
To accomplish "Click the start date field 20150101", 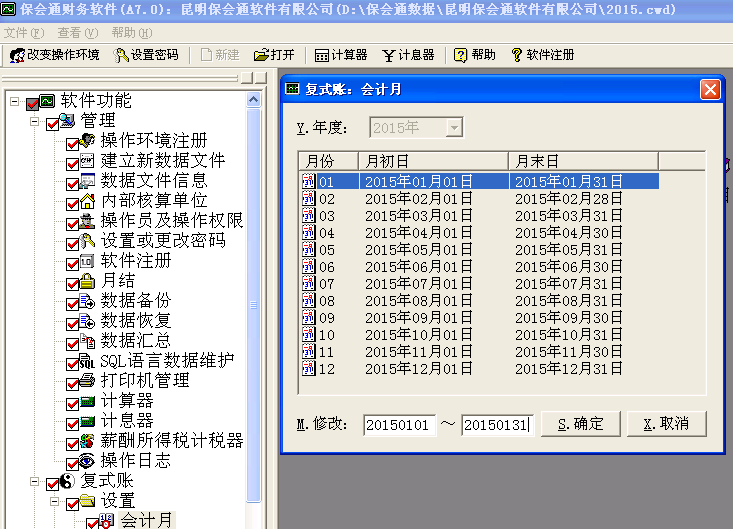I will coord(399,424).
